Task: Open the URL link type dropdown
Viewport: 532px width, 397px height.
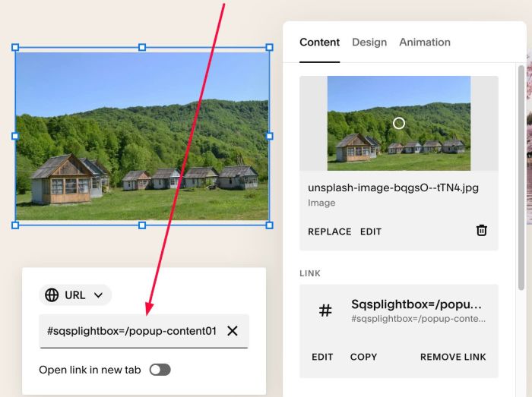Action: coord(75,295)
